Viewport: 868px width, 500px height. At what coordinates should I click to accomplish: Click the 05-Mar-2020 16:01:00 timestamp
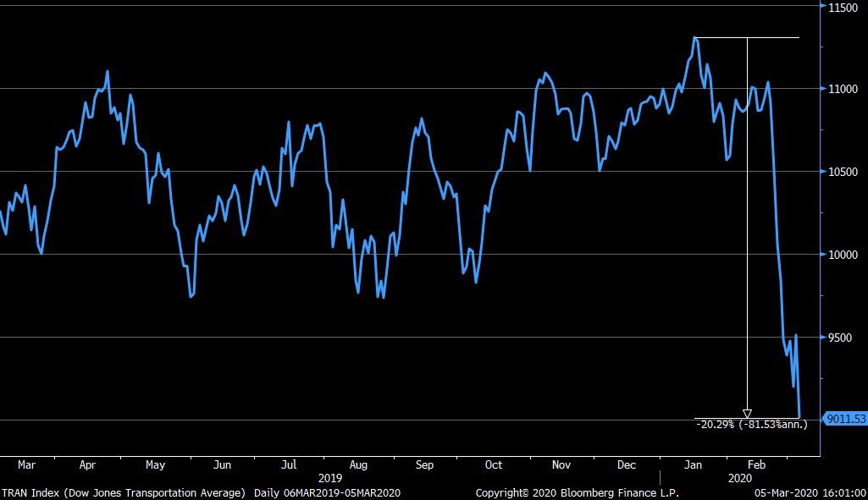810,493
